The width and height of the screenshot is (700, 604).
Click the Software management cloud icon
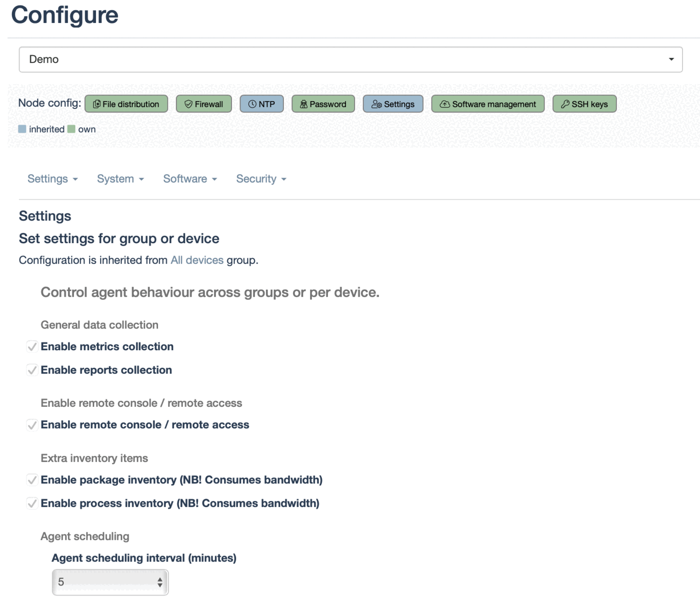click(444, 104)
